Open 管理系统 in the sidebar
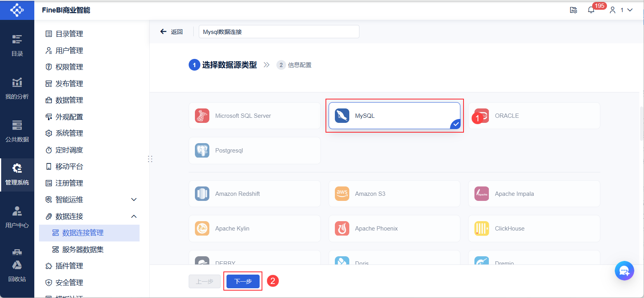Viewport: 644px width, 298px height. click(x=17, y=174)
